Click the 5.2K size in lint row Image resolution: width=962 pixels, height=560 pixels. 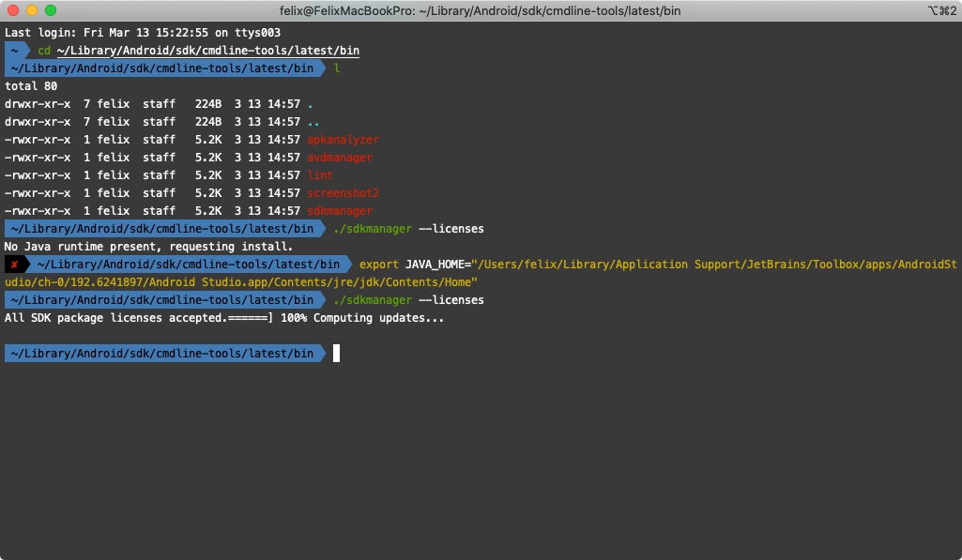click(x=208, y=175)
